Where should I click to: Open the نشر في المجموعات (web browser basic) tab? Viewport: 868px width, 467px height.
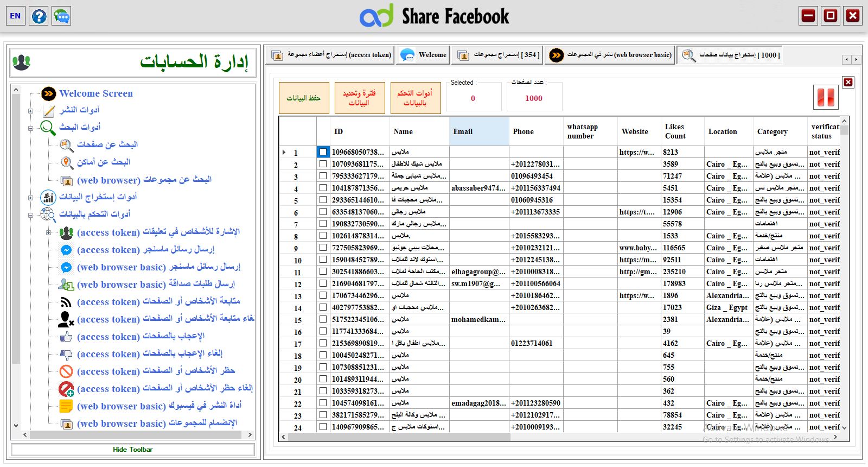[x=610, y=55]
